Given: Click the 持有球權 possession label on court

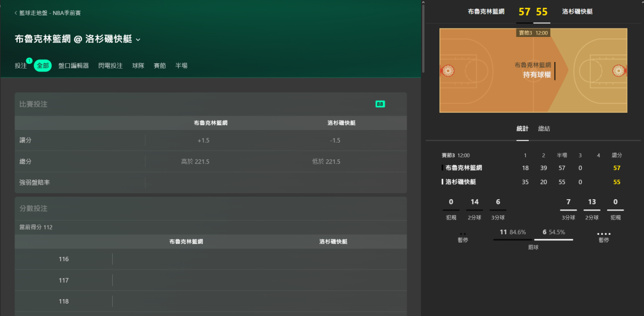Looking at the screenshot, I should pyautogui.click(x=537, y=75).
